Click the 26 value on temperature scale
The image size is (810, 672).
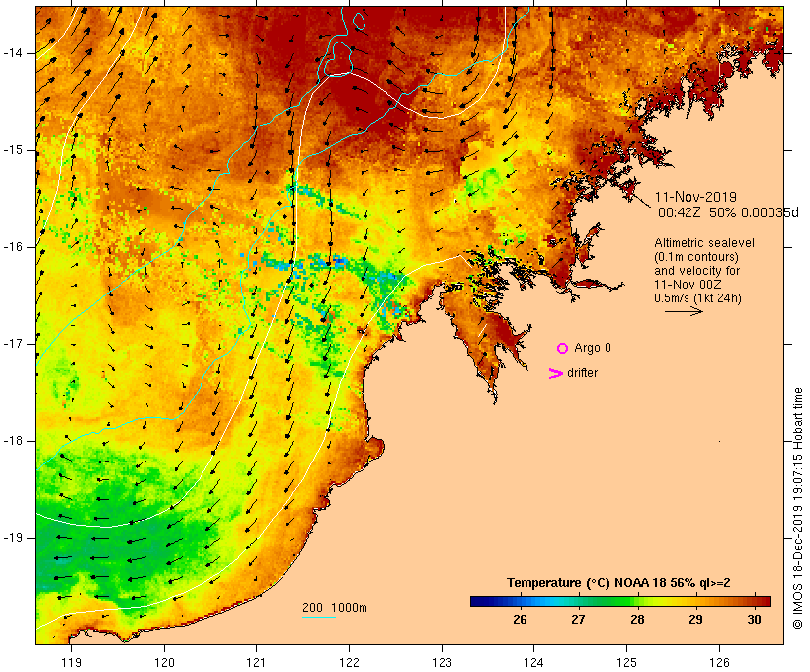[520, 620]
